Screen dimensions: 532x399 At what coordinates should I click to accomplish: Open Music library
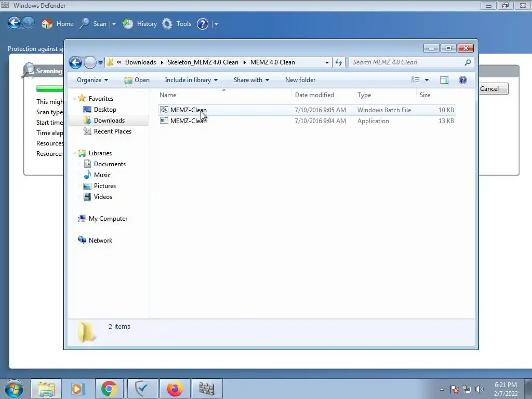click(102, 175)
